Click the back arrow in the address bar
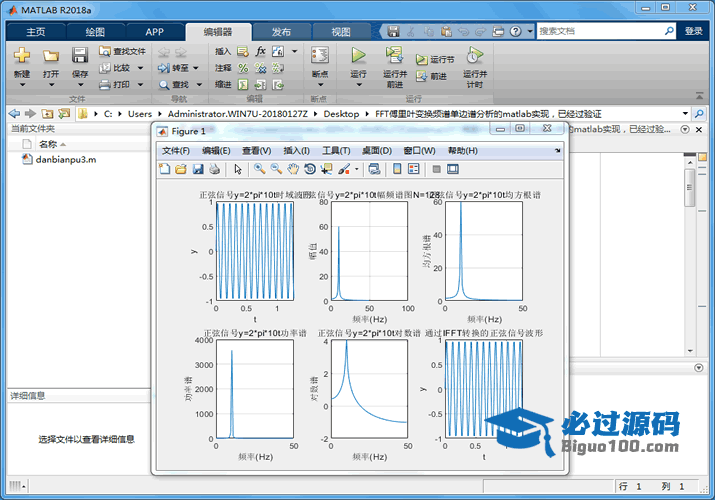The width and height of the screenshot is (715, 500). [x=14, y=113]
